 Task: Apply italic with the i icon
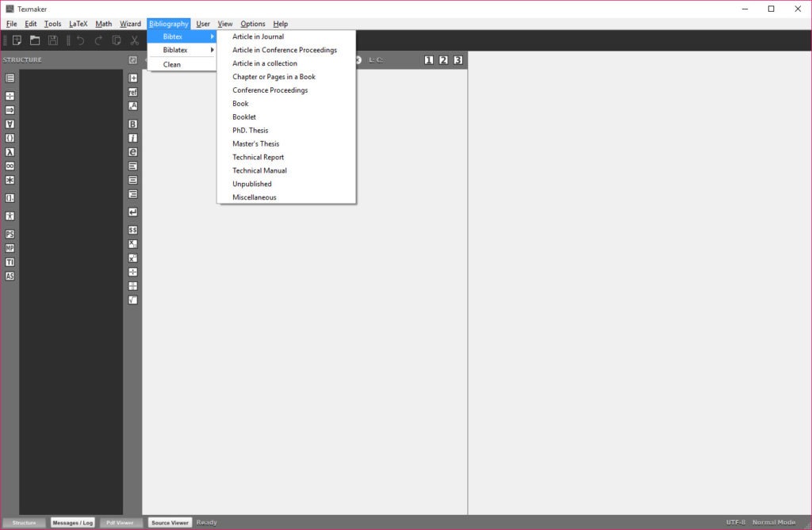(x=133, y=138)
